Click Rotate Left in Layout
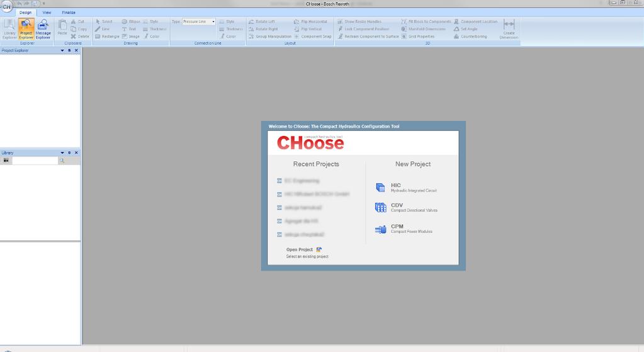The width and height of the screenshot is (644, 352). [x=262, y=21]
